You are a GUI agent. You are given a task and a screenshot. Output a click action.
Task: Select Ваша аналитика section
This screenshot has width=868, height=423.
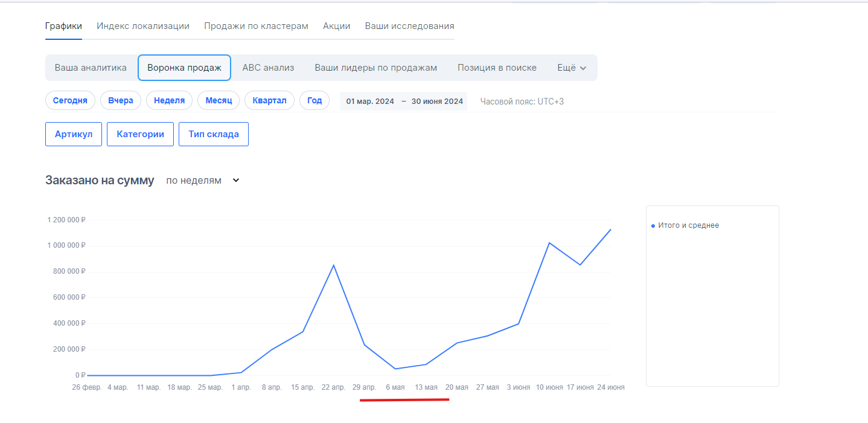[x=91, y=68]
